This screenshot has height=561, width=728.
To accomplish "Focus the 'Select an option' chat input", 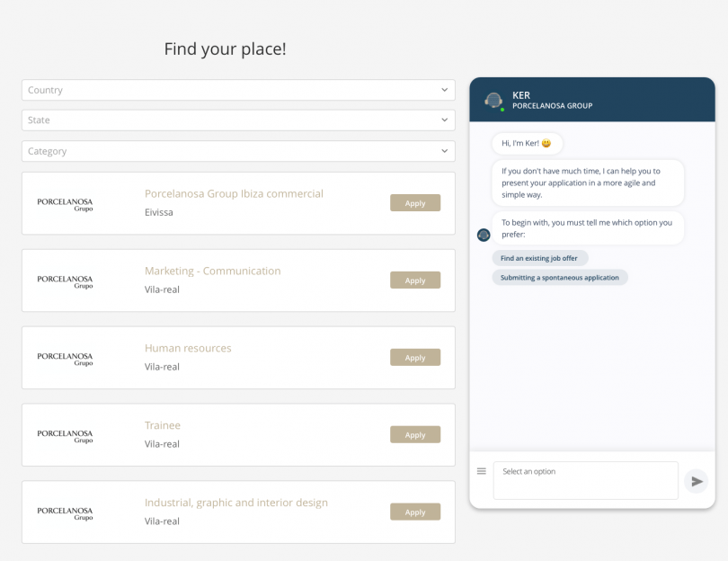I will click(x=585, y=480).
